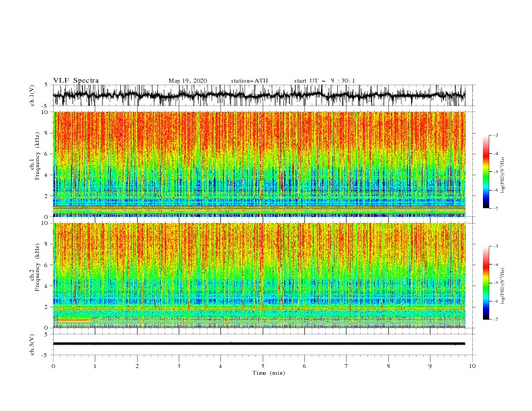Click the 'station=ATH' label

[249, 81]
